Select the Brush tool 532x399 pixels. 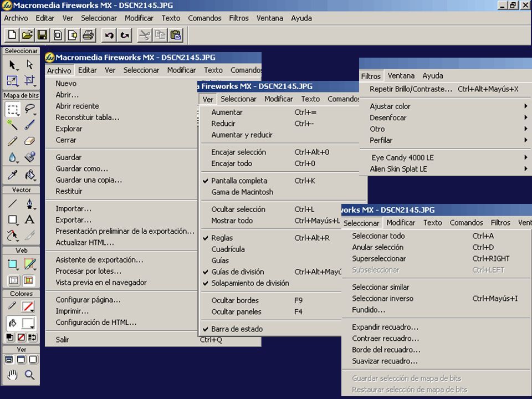(29, 125)
